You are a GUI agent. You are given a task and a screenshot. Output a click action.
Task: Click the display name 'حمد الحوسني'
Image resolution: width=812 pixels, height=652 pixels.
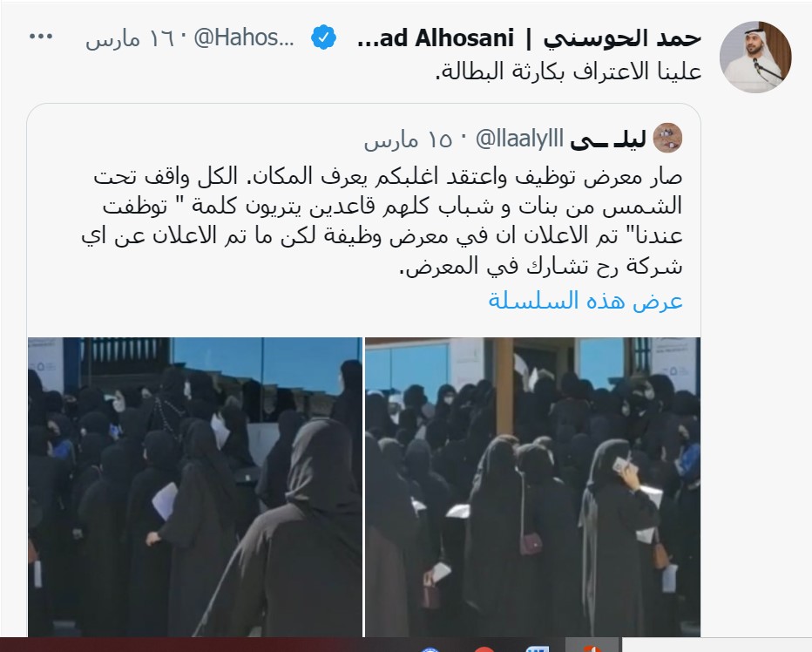pyautogui.click(x=622, y=37)
